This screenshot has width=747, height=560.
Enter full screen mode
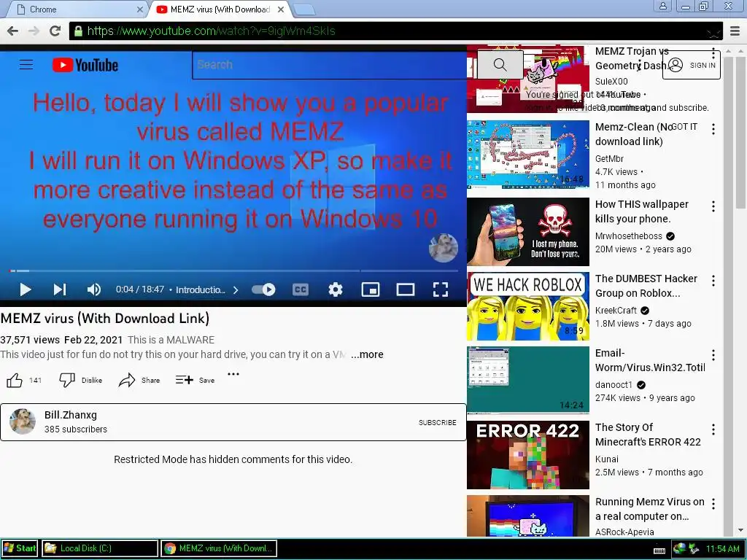coord(440,289)
